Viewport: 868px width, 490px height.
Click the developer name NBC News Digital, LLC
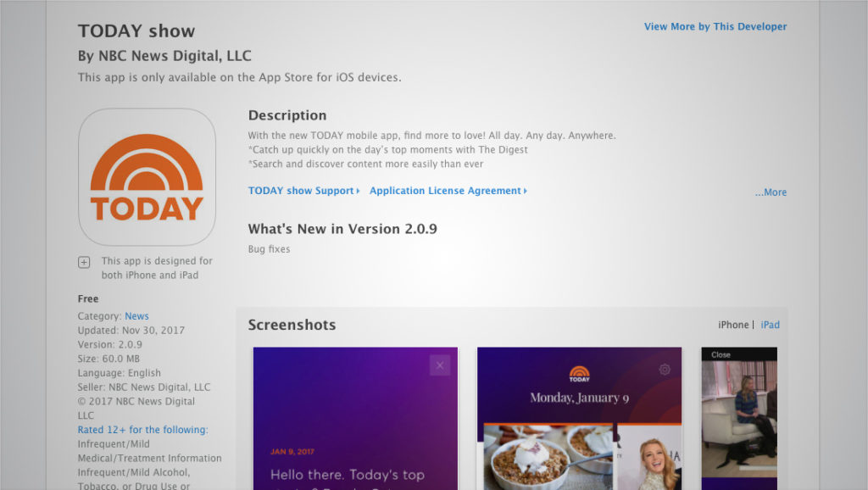click(164, 55)
